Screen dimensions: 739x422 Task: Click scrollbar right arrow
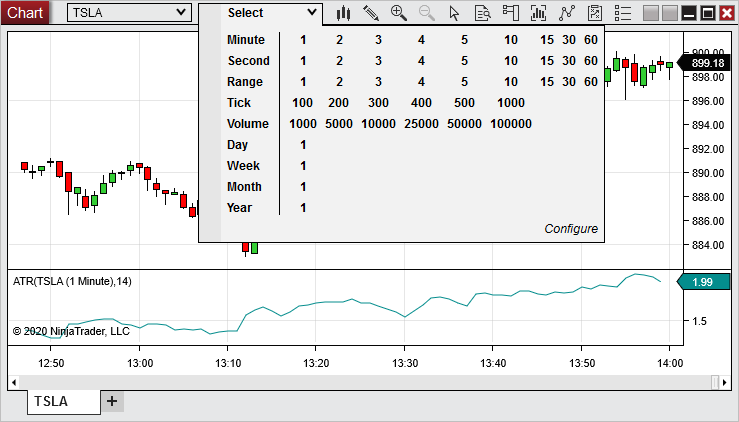point(725,382)
